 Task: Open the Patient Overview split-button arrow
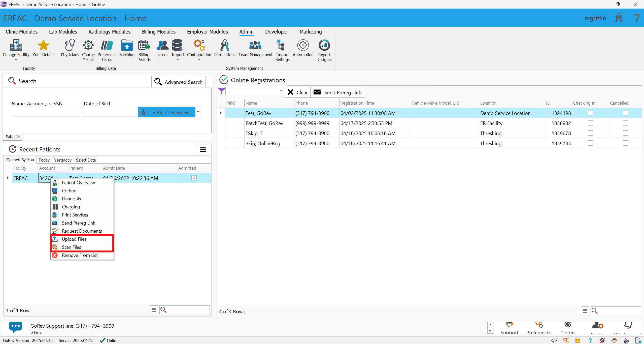pos(198,112)
